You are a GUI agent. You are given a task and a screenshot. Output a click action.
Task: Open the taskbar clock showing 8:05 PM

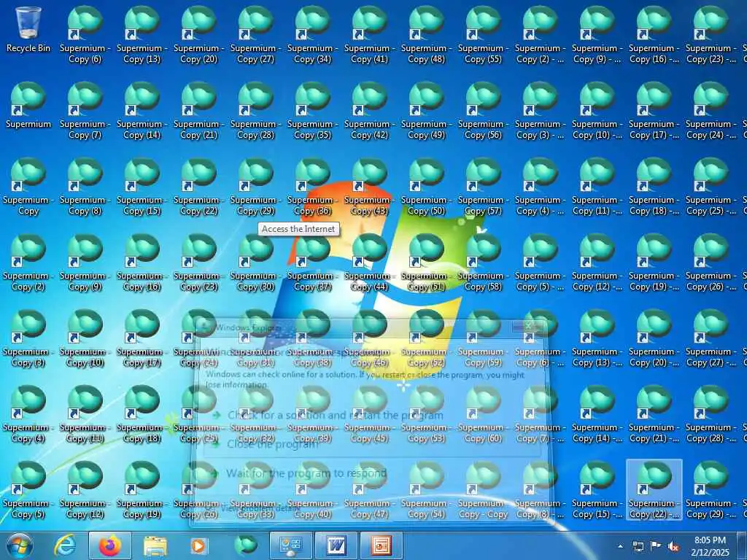tap(711, 546)
